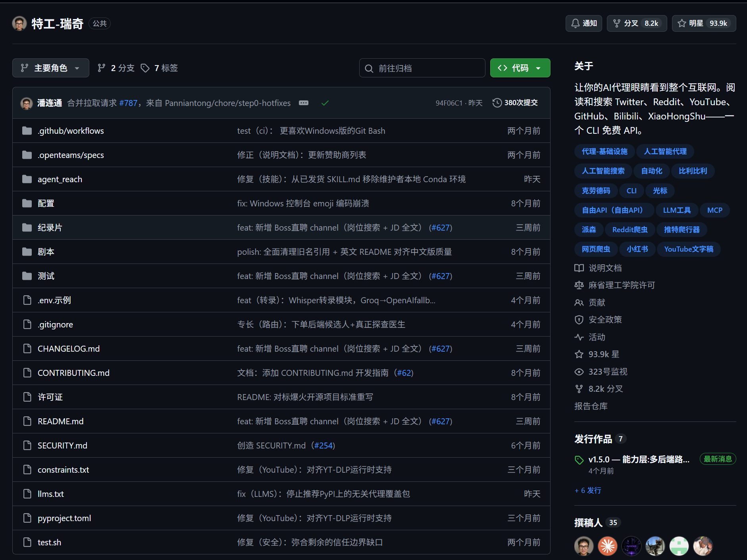Image resolution: width=747 pixels, height=560 pixels.
Task: Select the 人工智能代理 topic tag
Action: click(x=665, y=152)
